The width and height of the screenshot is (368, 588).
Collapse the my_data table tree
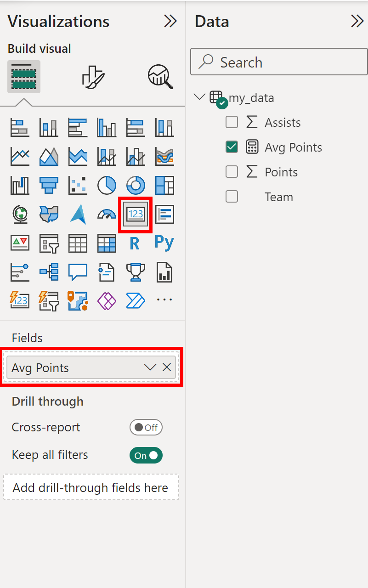[199, 97]
